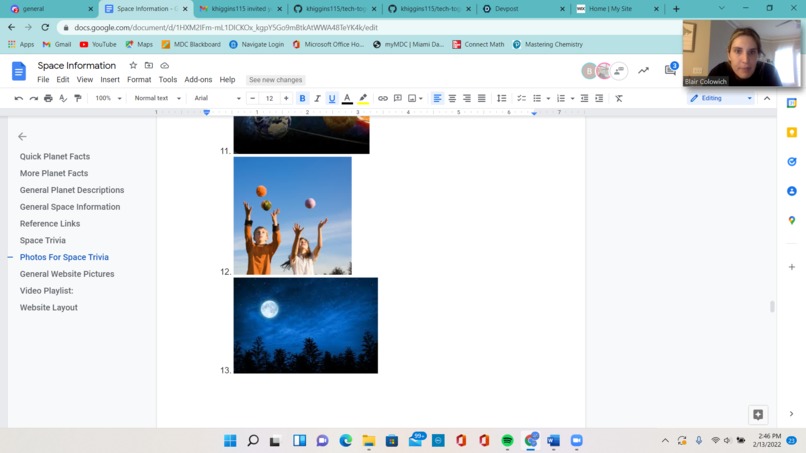This screenshot has width=806, height=453.
Task: Open the Format menu
Action: (x=139, y=80)
